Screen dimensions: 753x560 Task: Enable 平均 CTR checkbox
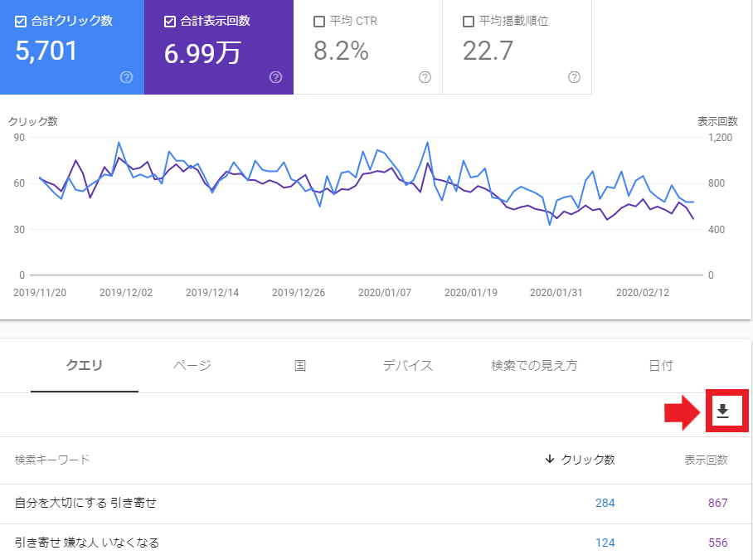(x=319, y=22)
